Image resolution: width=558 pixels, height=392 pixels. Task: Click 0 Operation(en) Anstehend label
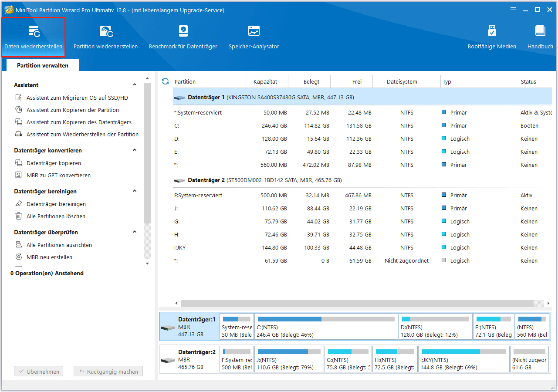[47, 274]
